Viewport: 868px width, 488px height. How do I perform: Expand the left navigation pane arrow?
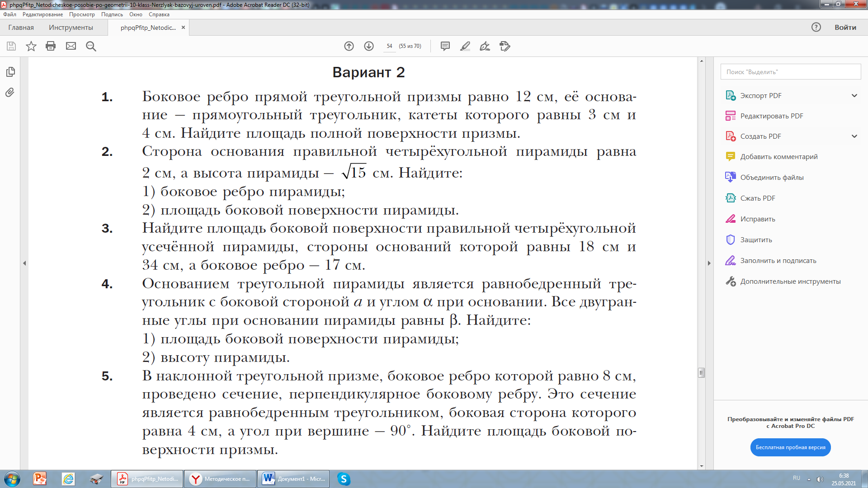(24, 263)
